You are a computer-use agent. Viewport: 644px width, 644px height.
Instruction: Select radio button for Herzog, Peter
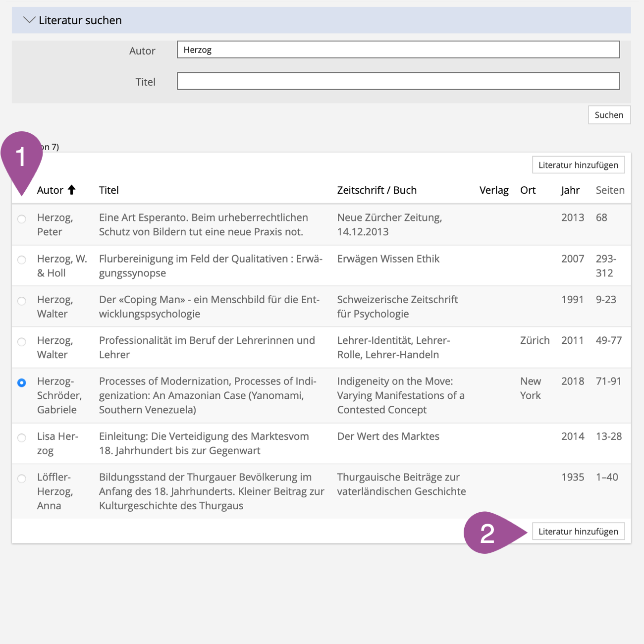click(x=22, y=219)
